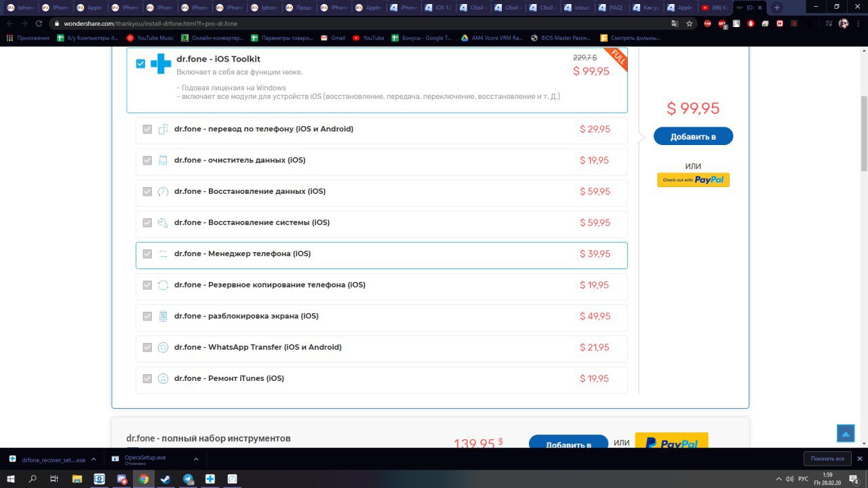This screenshot has width=868, height=488.
Task: Switch to Steam on the taskbar
Action: pyautogui.click(x=165, y=479)
